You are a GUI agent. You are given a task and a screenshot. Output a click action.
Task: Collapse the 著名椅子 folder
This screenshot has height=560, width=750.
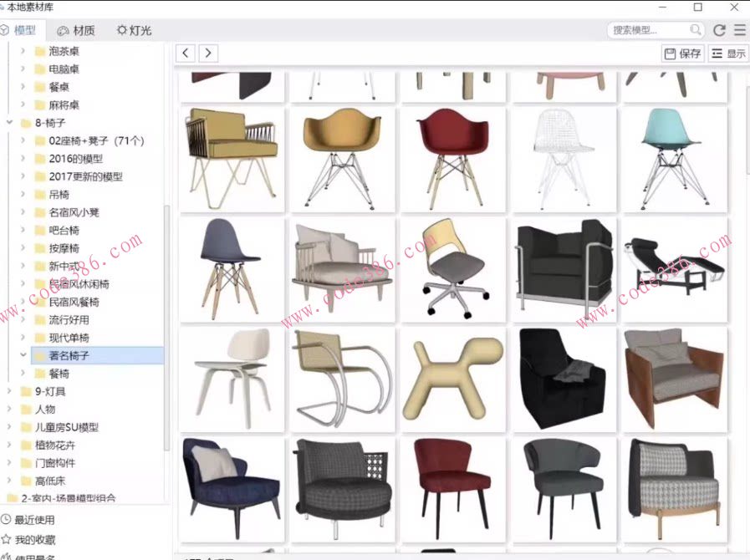(23, 355)
